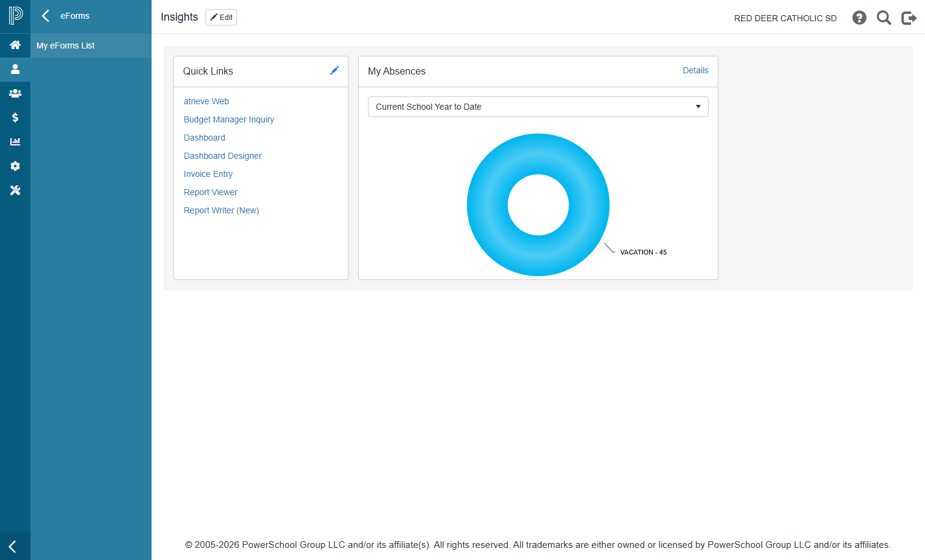Click the PowerSchool logo icon
Viewport: 925px width, 560px height.
(15, 15)
